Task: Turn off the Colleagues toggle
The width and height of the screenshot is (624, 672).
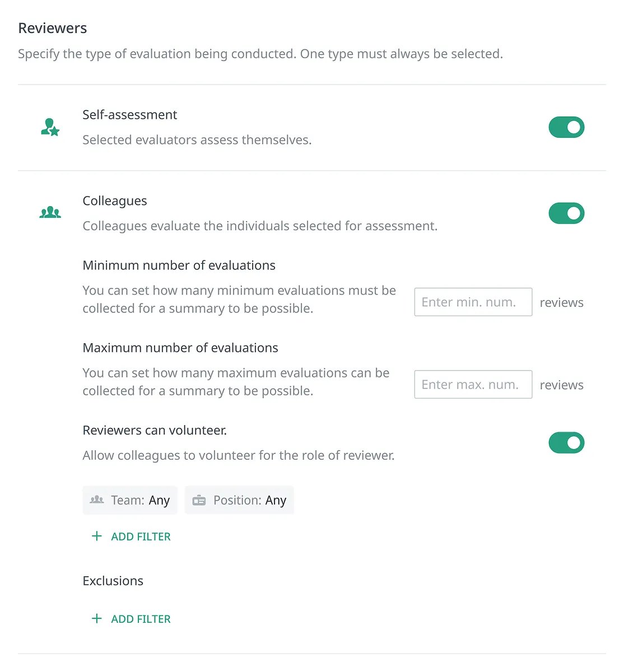Action: [566, 213]
